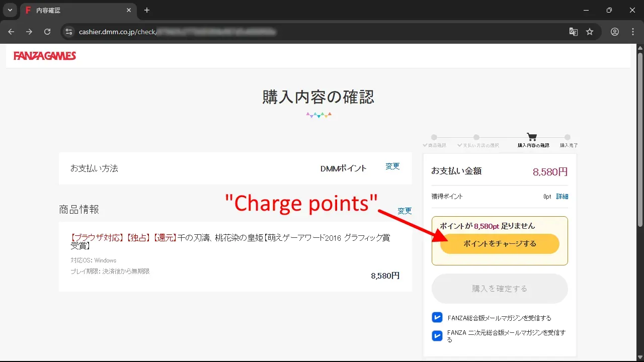Image resolution: width=644 pixels, height=362 pixels.
Task: Click the shopping cart step icon
Action: click(532, 137)
